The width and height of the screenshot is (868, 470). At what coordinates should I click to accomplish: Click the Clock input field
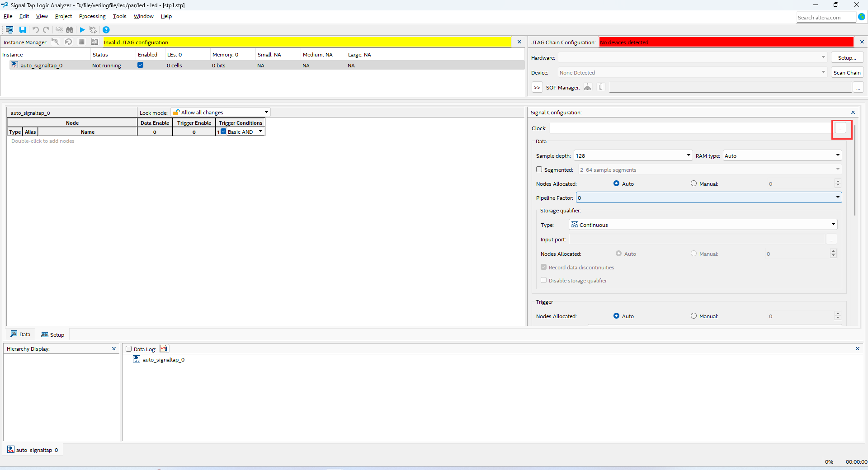(691, 128)
